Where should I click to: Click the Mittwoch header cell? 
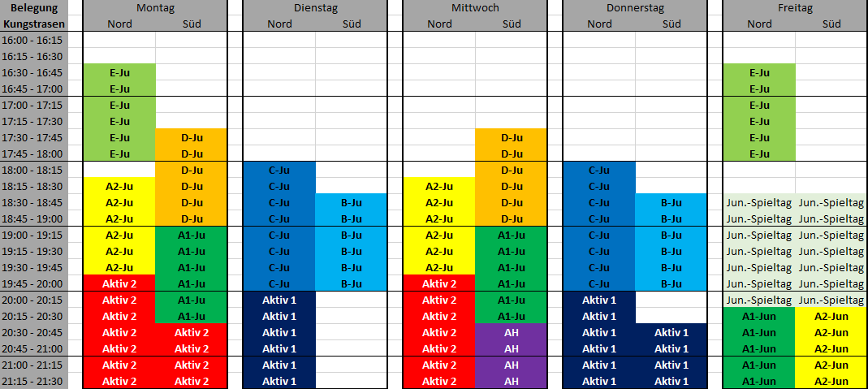(x=475, y=8)
